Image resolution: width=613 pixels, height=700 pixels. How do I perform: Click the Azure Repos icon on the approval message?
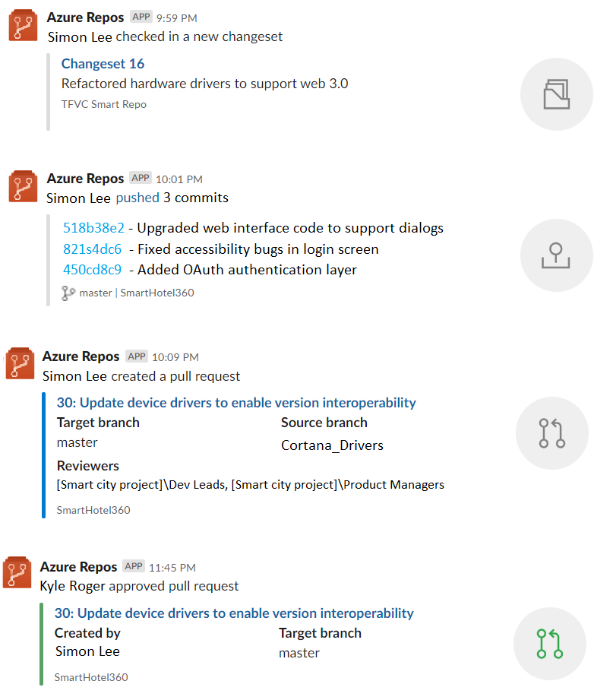click(x=20, y=574)
